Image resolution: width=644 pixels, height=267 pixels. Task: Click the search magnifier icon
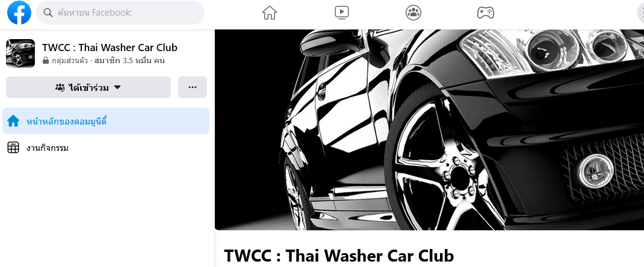[48, 13]
